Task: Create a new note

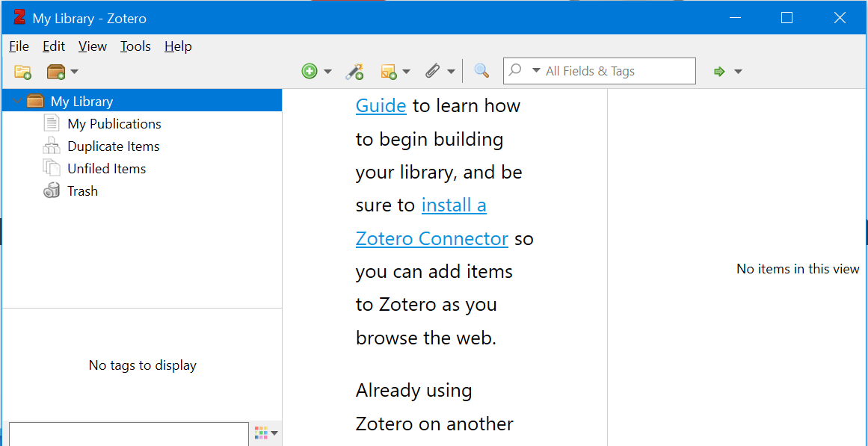Action: (x=390, y=71)
